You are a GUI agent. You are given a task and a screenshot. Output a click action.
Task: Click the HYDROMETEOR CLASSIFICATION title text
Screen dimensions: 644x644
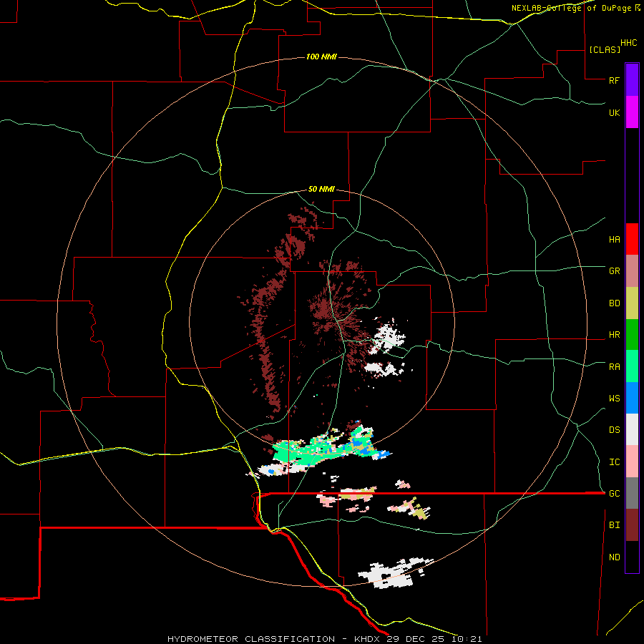[x=251, y=639]
